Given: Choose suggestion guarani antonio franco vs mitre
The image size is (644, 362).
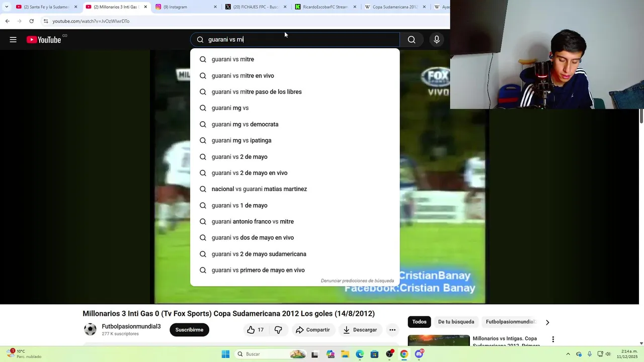Looking at the screenshot, I should pyautogui.click(x=295, y=222).
